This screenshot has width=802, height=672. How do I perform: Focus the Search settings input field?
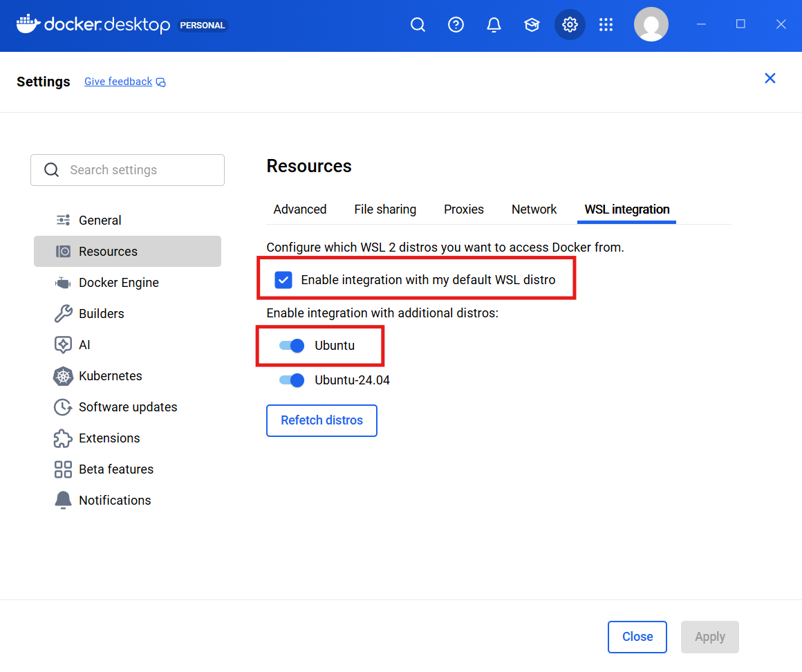[x=127, y=170]
